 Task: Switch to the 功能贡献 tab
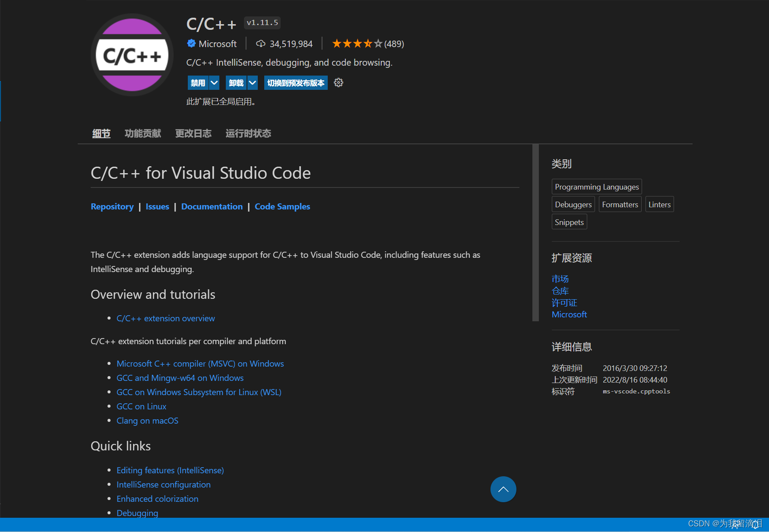[x=143, y=133]
